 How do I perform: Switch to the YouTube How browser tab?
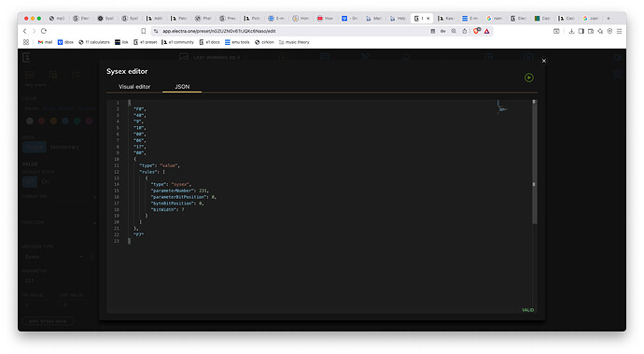point(326,19)
